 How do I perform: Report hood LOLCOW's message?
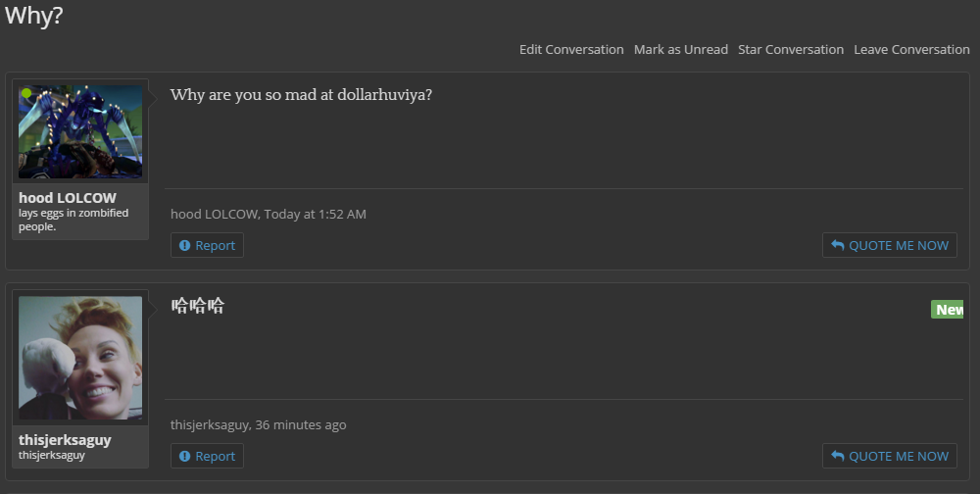(207, 245)
